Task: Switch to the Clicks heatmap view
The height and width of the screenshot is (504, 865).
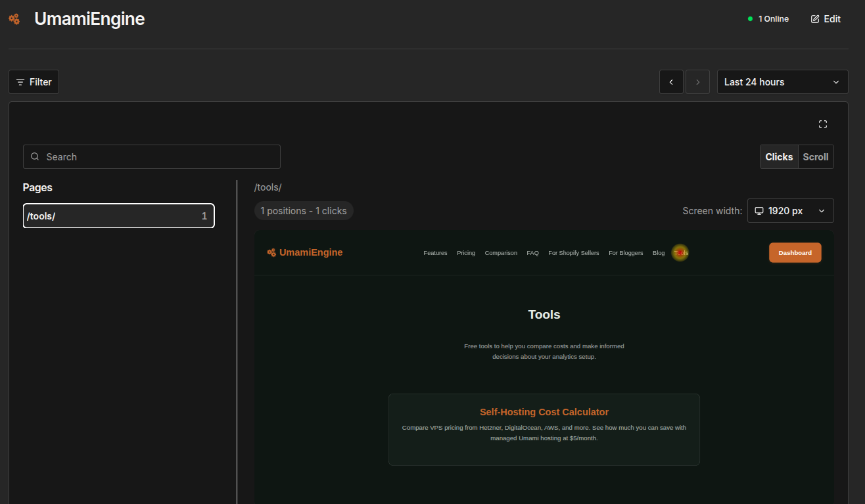Action: tap(779, 157)
